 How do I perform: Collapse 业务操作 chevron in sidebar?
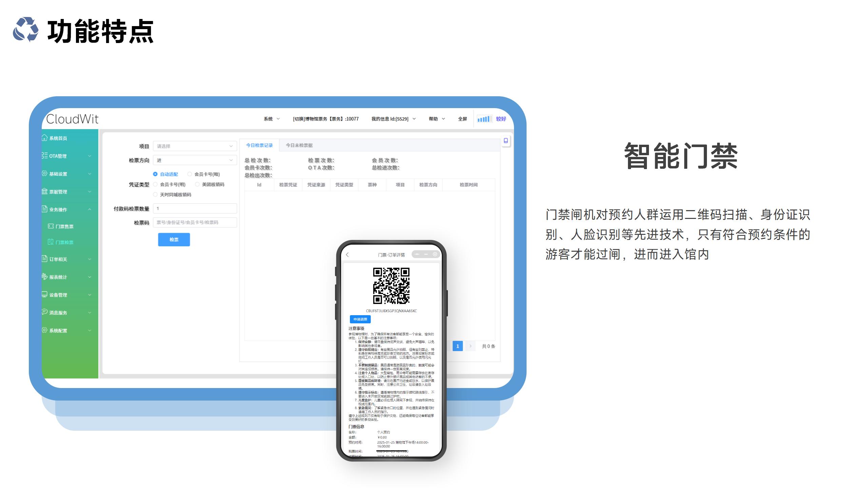90,209
